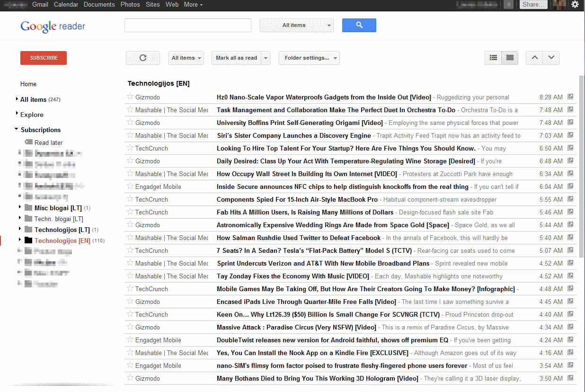The width and height of the screenshot is (585, 392).
Task: Open original of Many Bothans article icon
Action: pos(570,378)
